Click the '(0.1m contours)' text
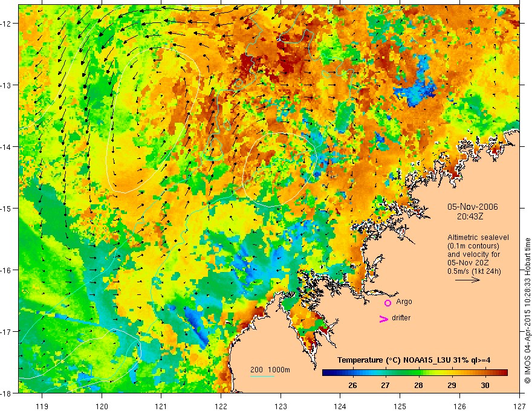 point(473,246)
